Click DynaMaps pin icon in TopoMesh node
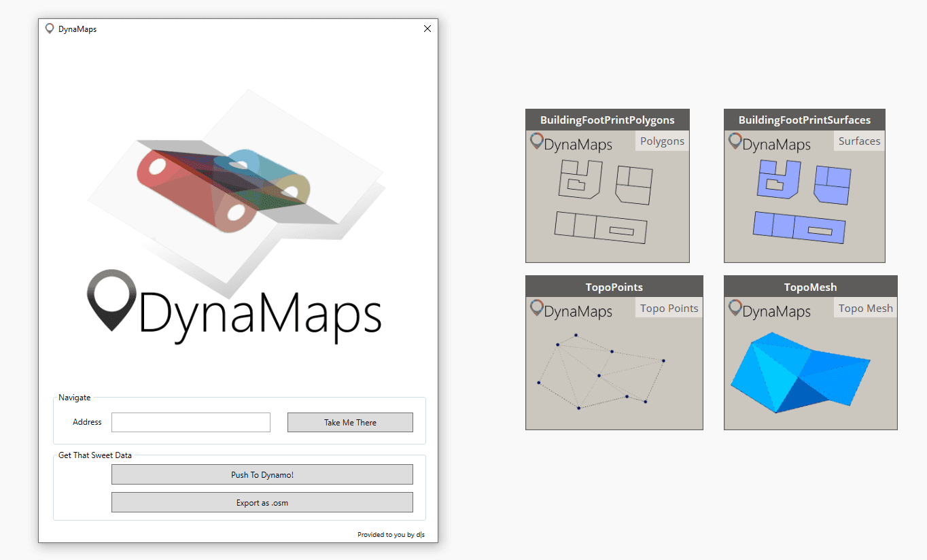Image resolution: width=927 pixels, height=560 pixels. [x=735, y=309]
